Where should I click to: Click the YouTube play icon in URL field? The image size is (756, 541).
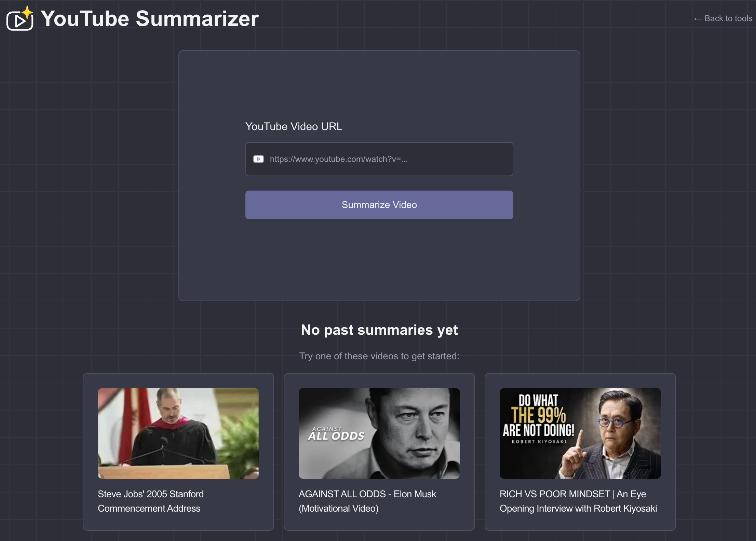[x=258, y=159]
